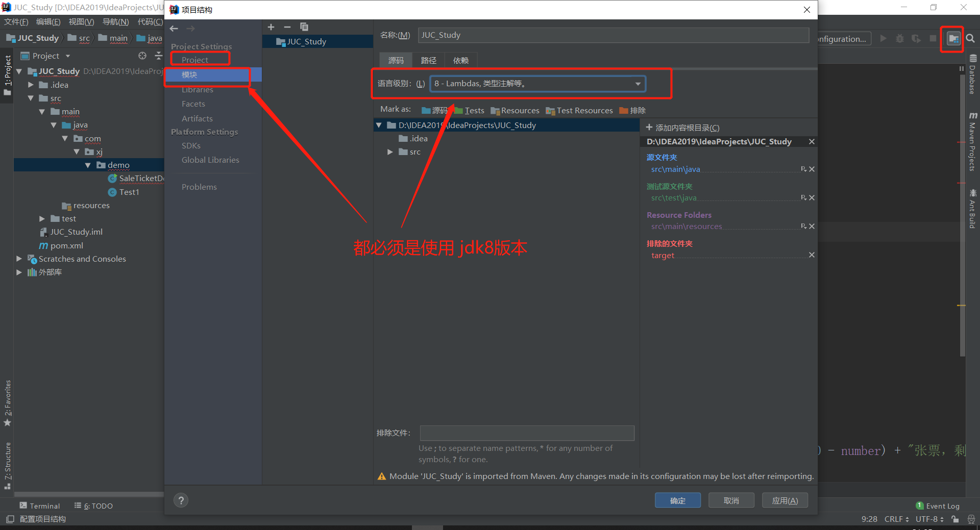Click the 应用 button
The height and width of the screenshot is (530, 980).
click(785, 500)
